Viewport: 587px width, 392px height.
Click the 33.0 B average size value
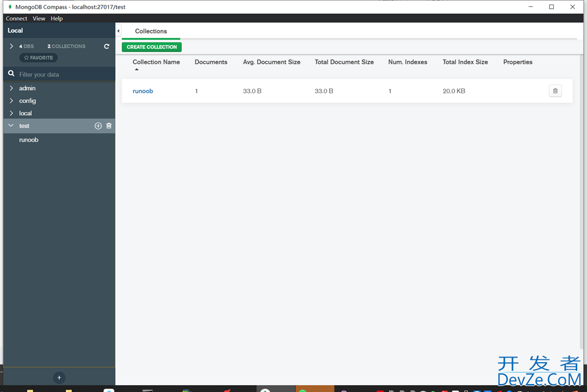coord(252,91)
